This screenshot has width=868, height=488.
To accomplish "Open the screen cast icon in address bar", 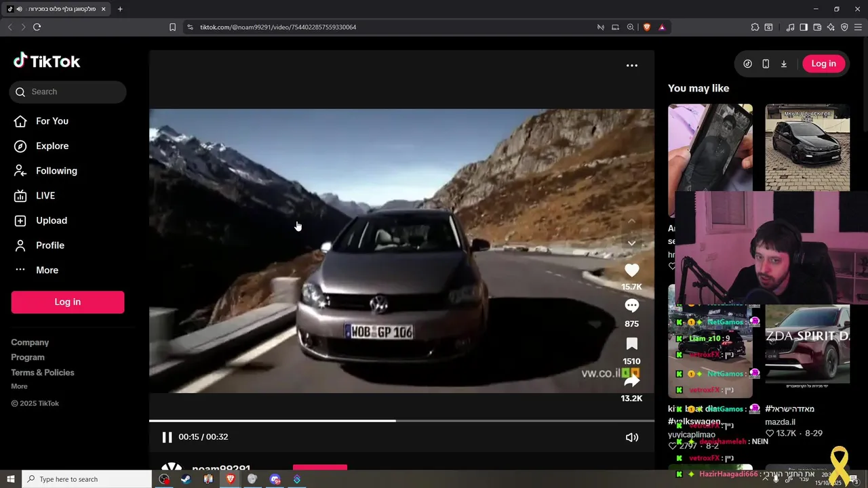I will [x=616, y=27].
